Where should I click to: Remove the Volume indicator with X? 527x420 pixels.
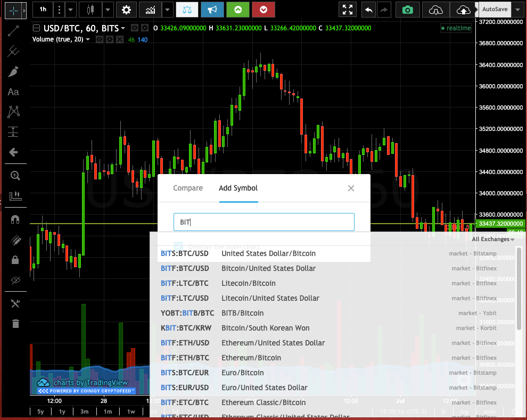(120, 39)
